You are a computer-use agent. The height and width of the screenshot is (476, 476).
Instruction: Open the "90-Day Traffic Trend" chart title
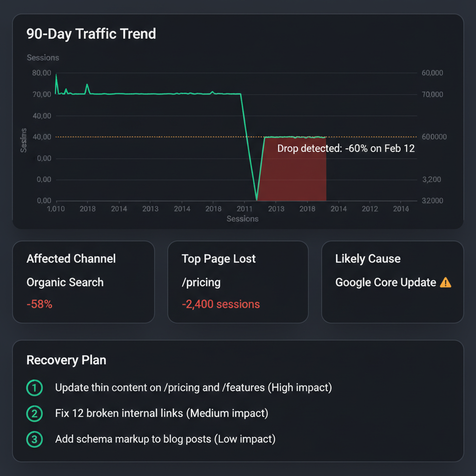pos(91,34)
